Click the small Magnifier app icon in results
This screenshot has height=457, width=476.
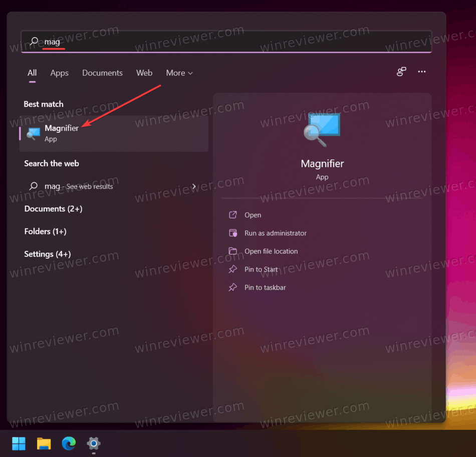click(33, 134)
